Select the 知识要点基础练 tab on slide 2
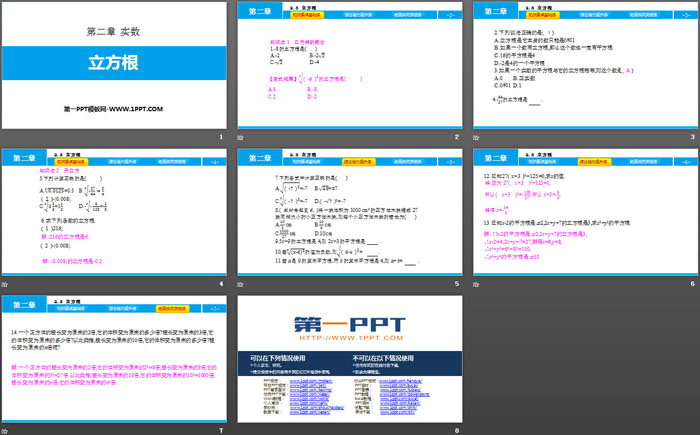 tap(307, 16)
